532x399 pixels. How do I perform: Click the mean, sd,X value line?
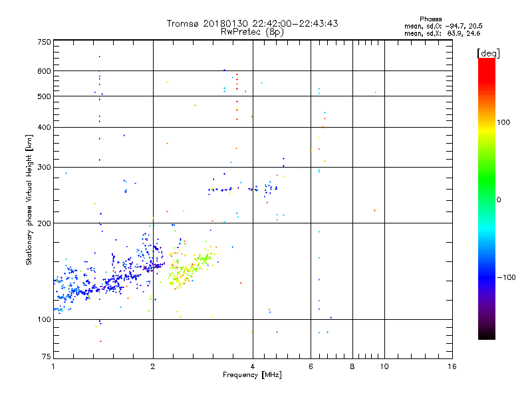(442, 34)
